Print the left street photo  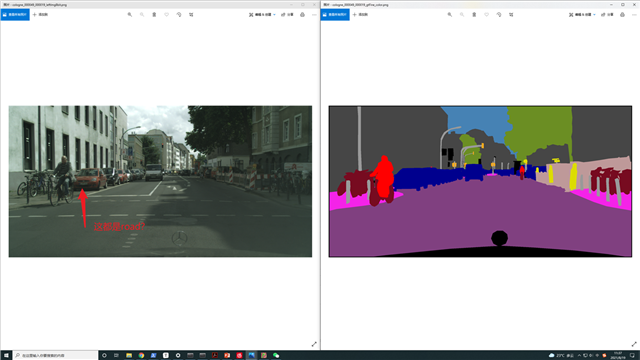click(x=302, y=15)
